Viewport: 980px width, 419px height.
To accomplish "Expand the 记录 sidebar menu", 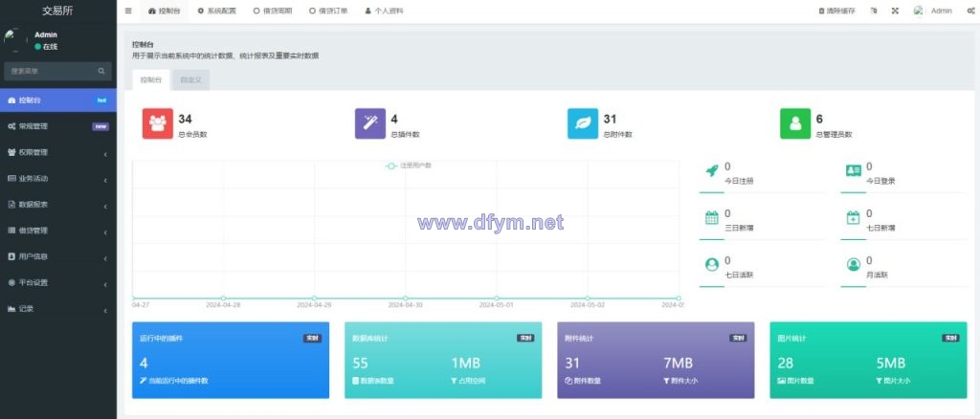I will click(x=58, y=308).
